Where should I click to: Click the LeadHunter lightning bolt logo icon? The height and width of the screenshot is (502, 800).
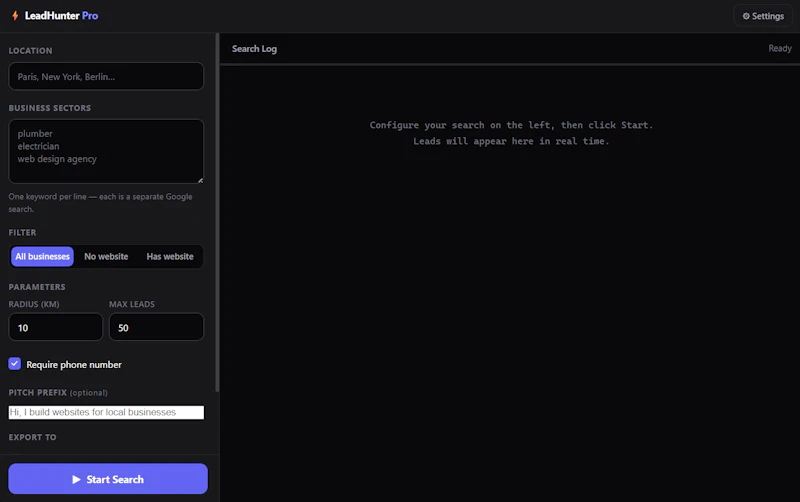pyautogui.click(x=15, y=16)
